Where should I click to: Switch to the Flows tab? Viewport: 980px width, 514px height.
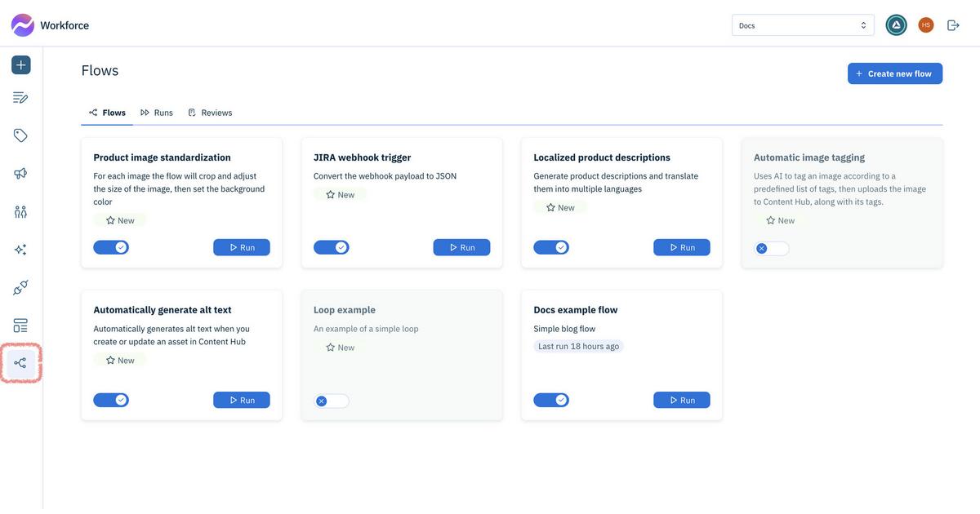[x=107, y=113]
